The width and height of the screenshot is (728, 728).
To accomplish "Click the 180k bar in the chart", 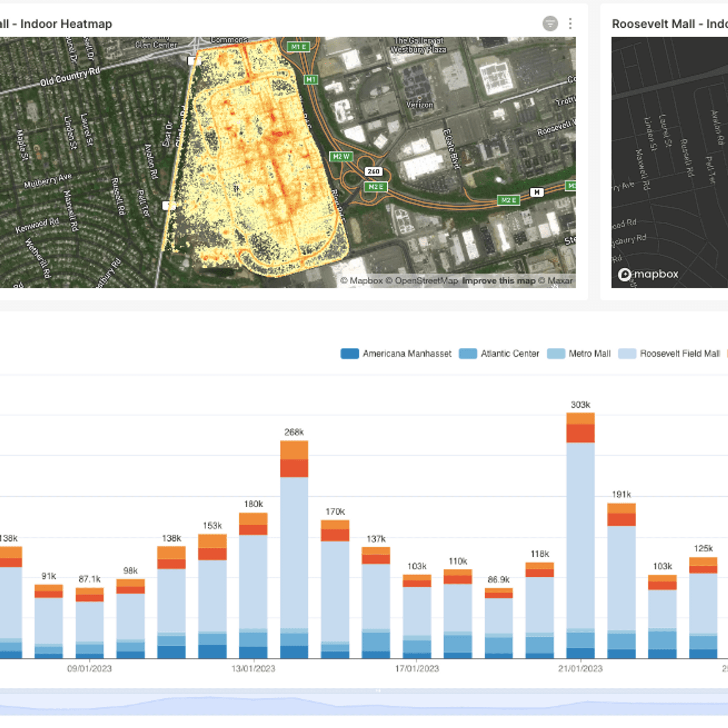I will (x=253, y=585).
